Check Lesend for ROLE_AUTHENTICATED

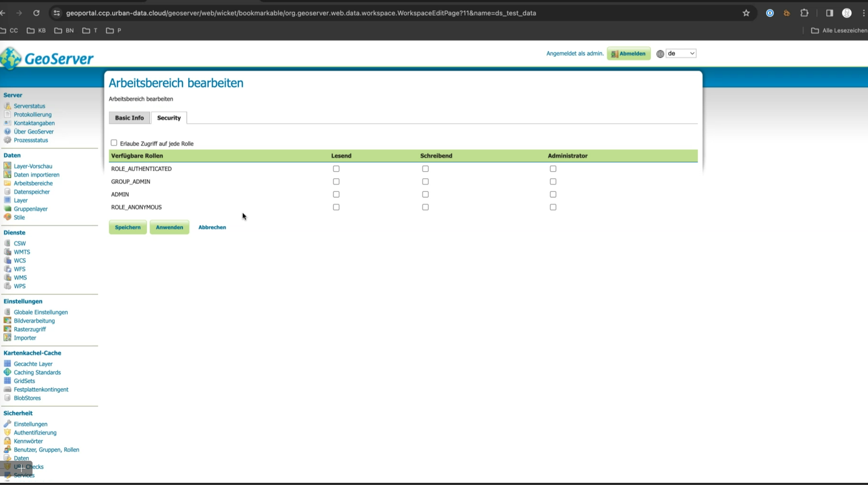point(336,169)
